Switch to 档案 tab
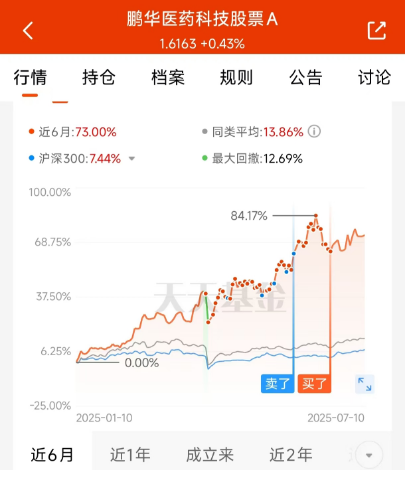406x487 pixels. (168, 77)
